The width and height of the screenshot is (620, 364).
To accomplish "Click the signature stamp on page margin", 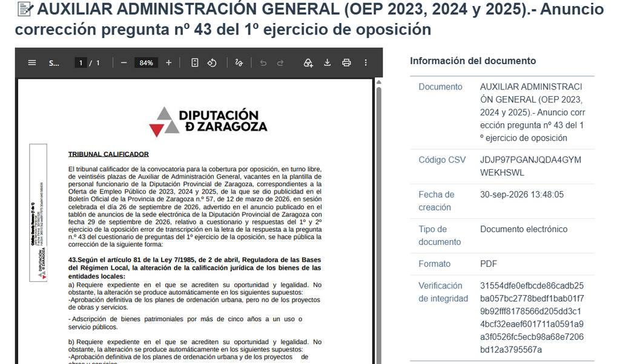I will [x=38, y=213].
